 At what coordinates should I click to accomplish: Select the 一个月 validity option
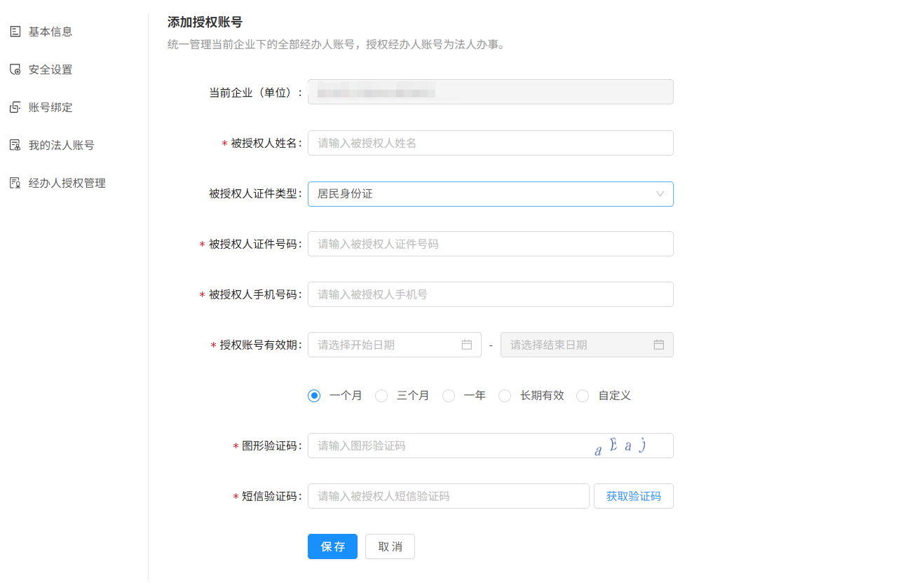coord(314,396)
